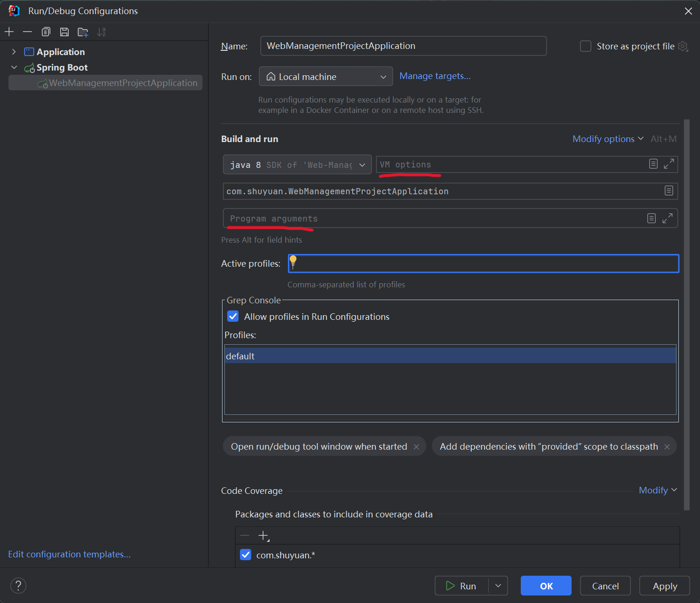Open the java 8 SDK dropdown

[297, 165]
